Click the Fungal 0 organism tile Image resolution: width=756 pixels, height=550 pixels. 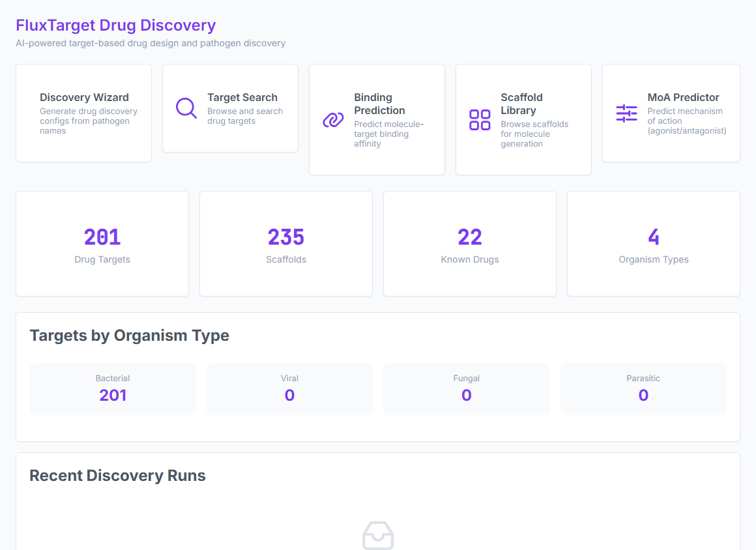click(x=466, y=389)
